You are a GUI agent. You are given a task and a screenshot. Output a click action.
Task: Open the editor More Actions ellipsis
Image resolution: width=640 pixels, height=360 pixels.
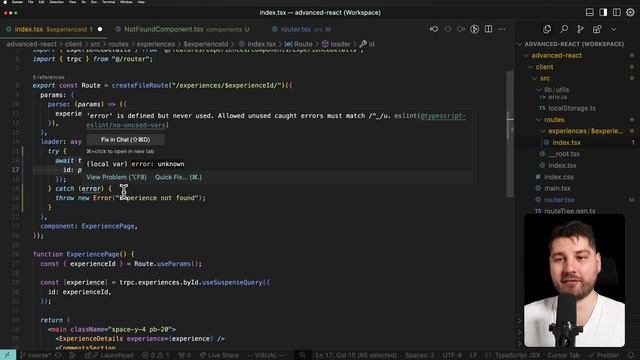tap(502, 29)
